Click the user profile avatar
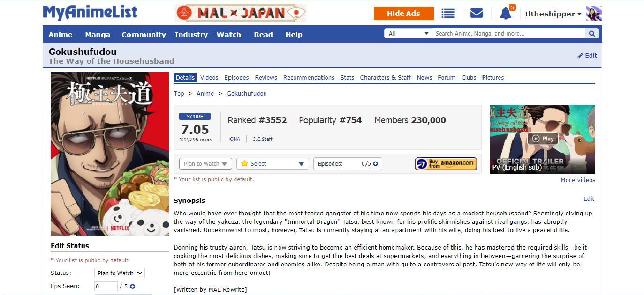Image resolution: width=644 pixels, height=295 pixels. click(594, 14)
